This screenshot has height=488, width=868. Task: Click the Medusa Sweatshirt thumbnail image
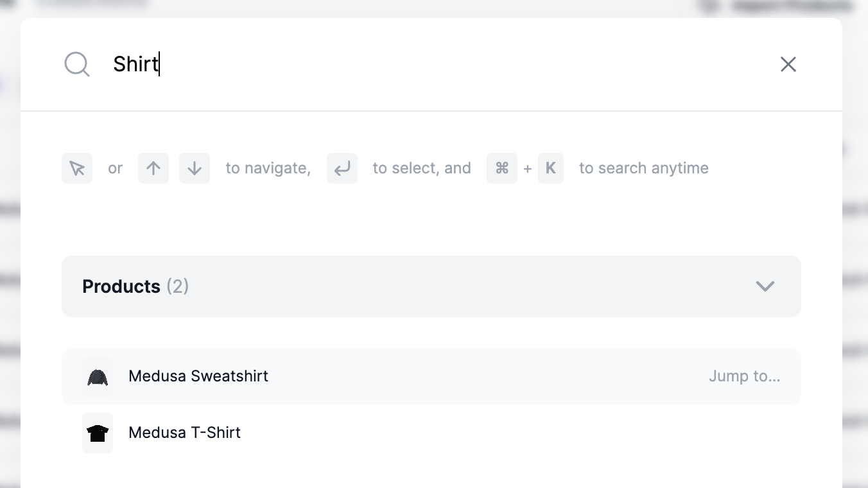pyautogui.click(x=98, y=376)
